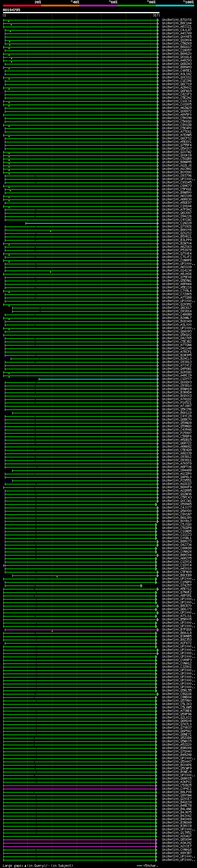The image size is (197, 868).
Task: Select the UniRef100_B6HGZ0 label
Action: click(177, 54)
